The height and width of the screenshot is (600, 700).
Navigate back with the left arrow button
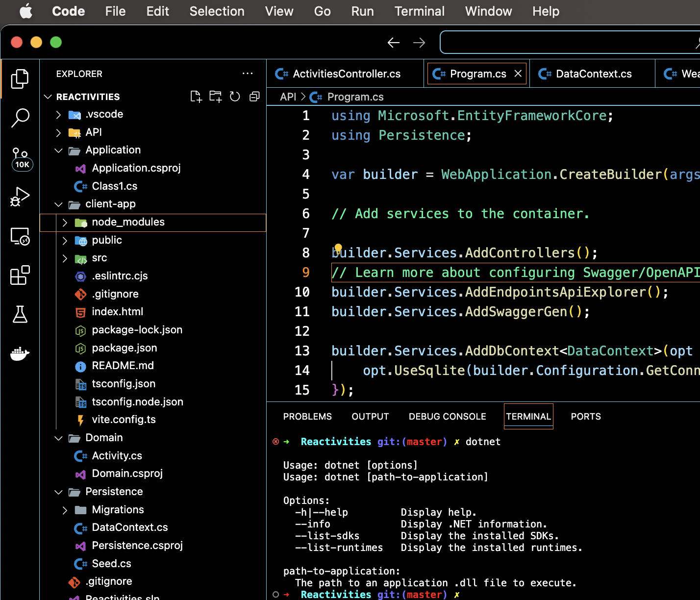(393, 43)
